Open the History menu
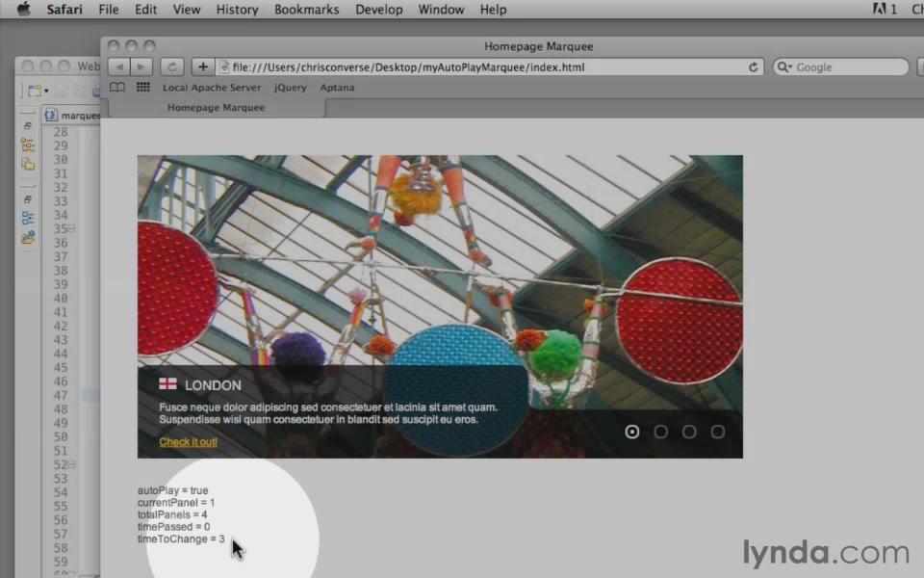This screenshot has height=578, width=924. [x=237, y=10]
